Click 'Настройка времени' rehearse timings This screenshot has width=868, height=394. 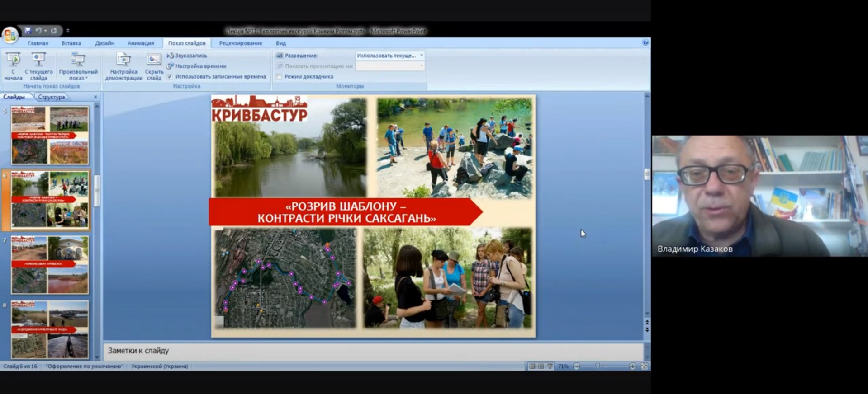click(197, 66)
